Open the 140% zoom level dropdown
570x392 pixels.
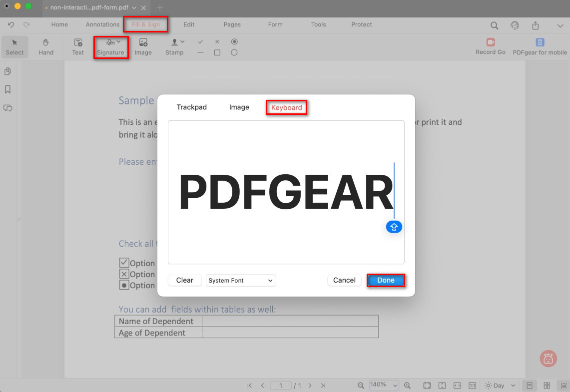[384, 385]
